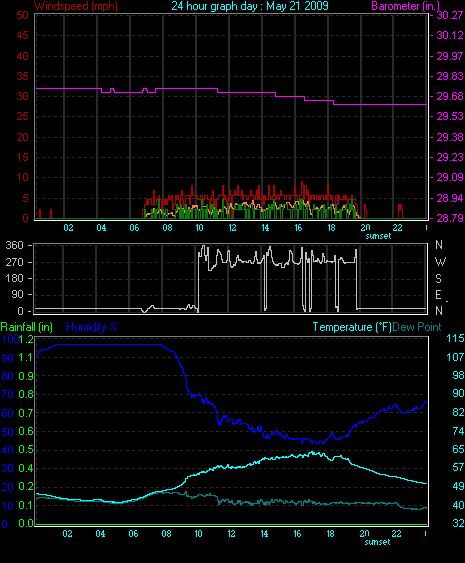Select the red 35 windspeed axis value
The width and height of the screenshot is (465, 563).
[x=22, y=76]
